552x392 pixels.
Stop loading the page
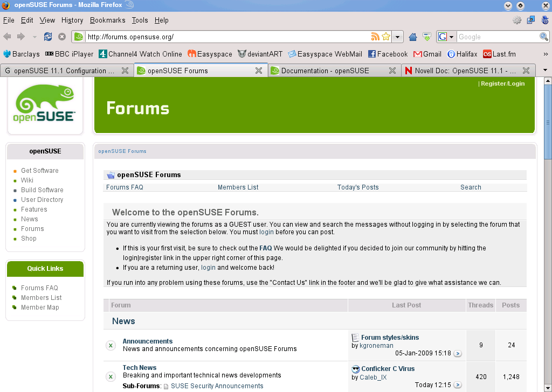coord(62,37)
